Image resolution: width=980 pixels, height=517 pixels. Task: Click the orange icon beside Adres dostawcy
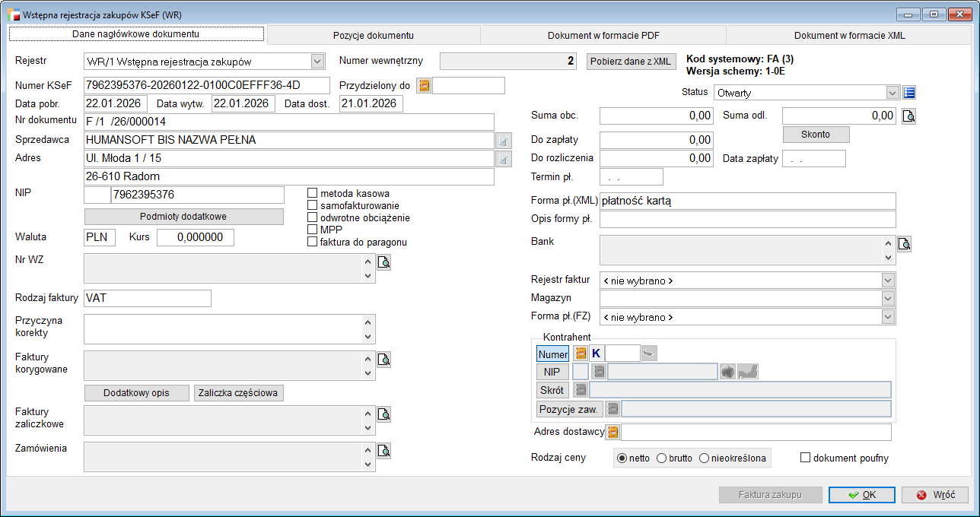point(612,433)
